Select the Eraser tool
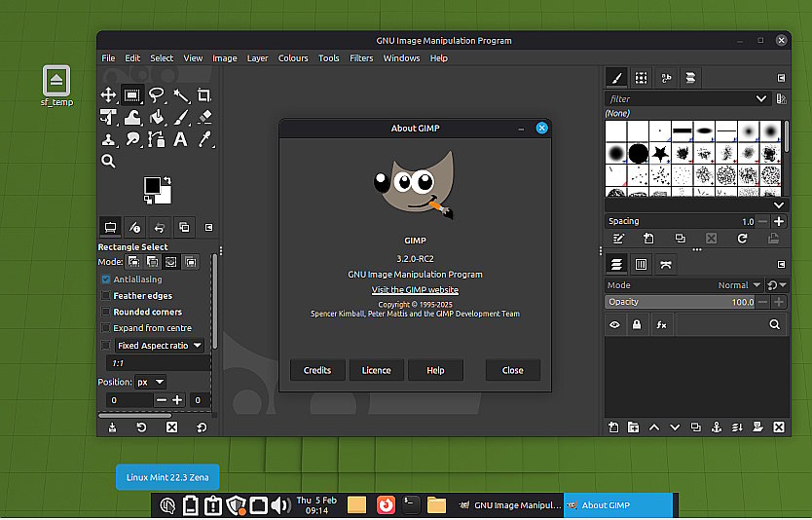 tap(204, 118)
